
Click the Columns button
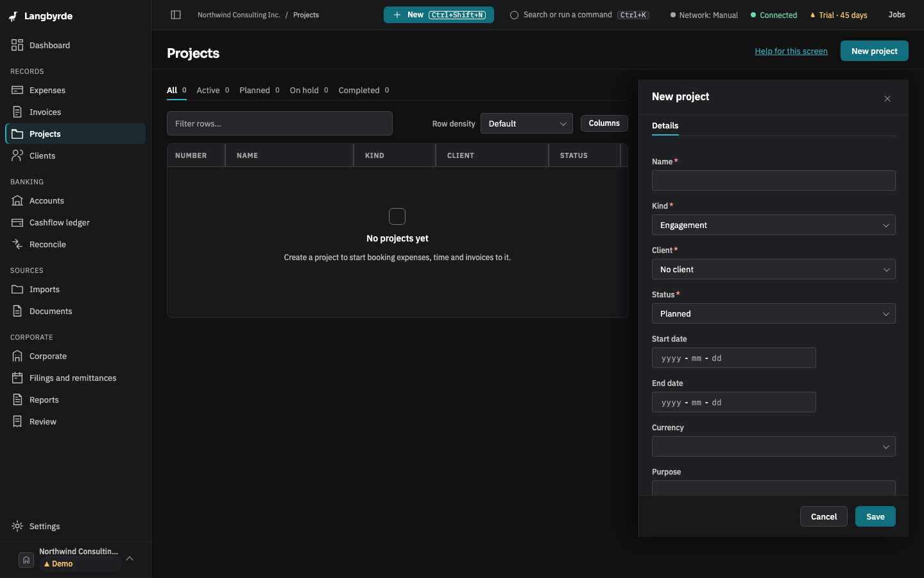[x=604, y=123]
